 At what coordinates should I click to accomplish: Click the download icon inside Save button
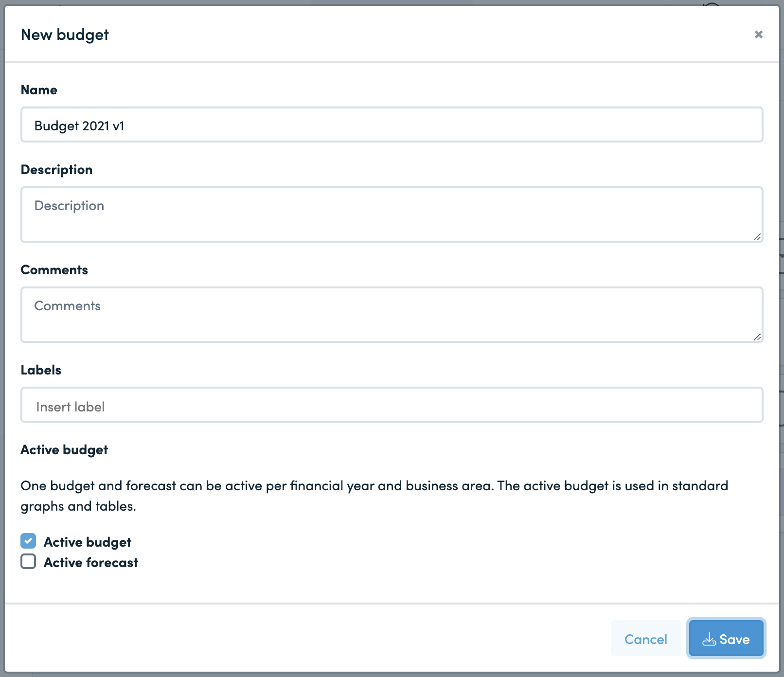coord(710,639)
